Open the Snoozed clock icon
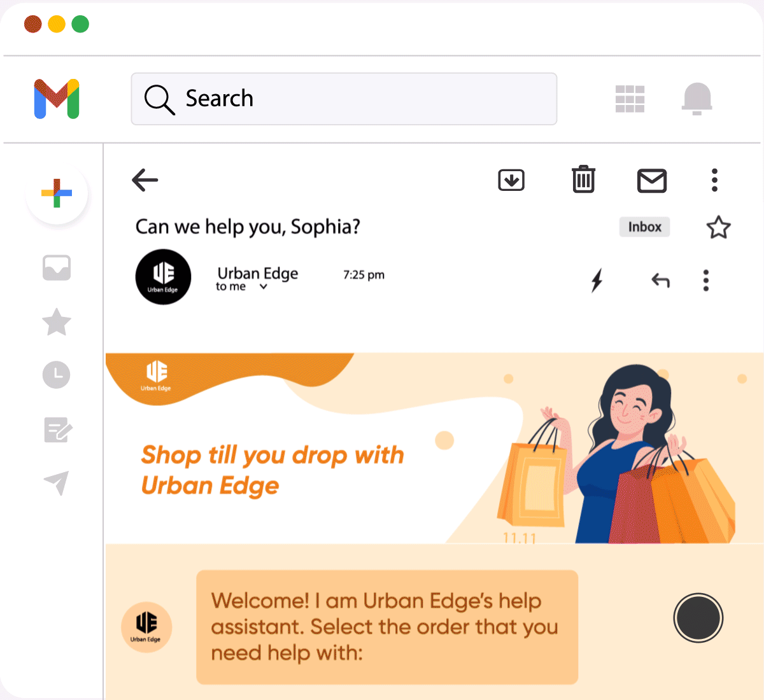Viewport: 764px width, 700px height. coord(57,375)
